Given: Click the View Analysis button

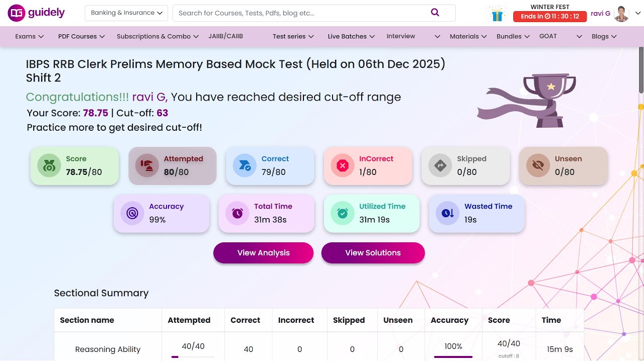Looking at the screenshot, I should click(264, 253).
